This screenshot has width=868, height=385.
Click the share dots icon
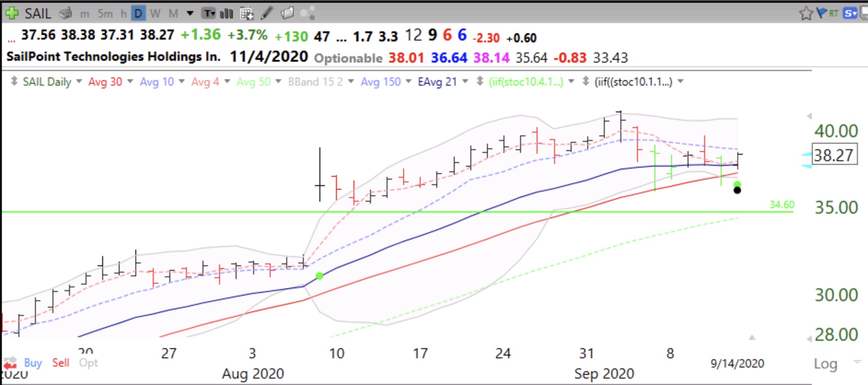[307, 13]
